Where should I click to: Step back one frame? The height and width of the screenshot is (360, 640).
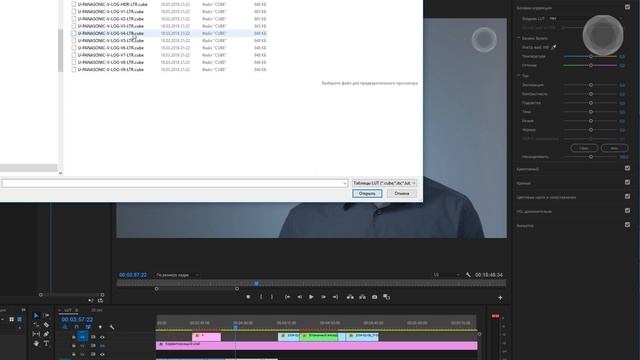pyautogui.click(x=300, y=297)
